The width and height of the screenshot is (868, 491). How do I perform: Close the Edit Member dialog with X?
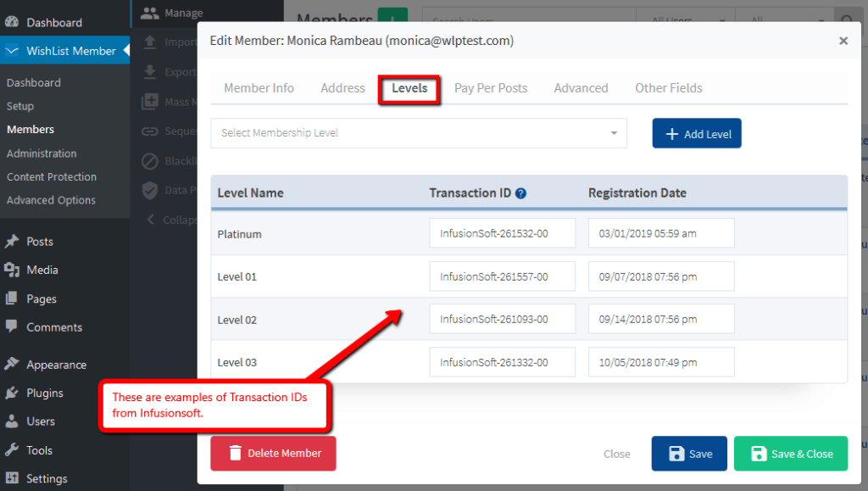click(843, 41)
